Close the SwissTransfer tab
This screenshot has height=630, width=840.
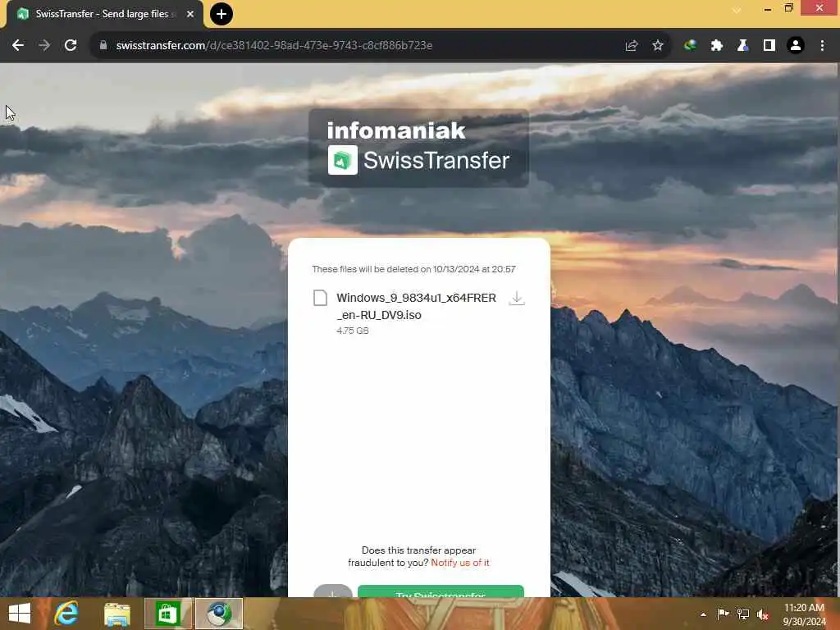[190, 14]
